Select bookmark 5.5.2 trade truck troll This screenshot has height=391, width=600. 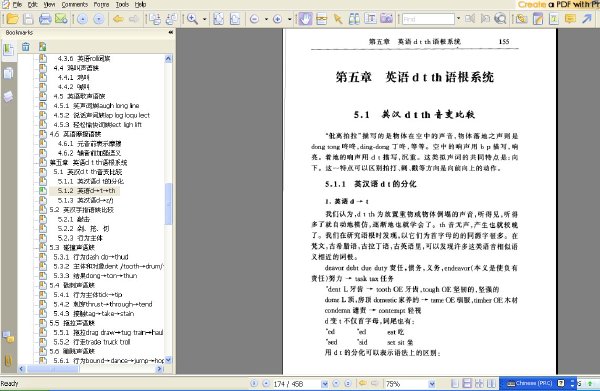coord(92,342)
